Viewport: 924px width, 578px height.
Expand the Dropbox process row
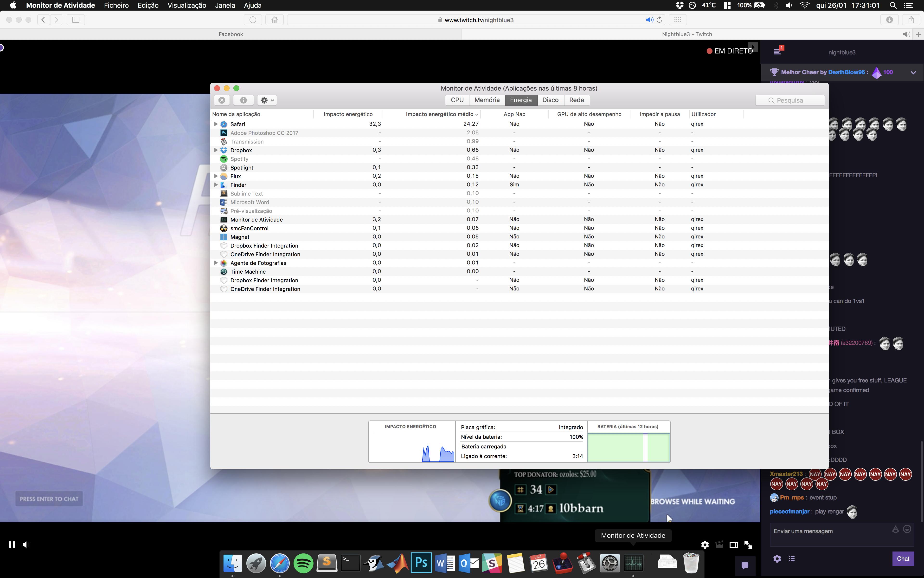click(x=216, y=150)
